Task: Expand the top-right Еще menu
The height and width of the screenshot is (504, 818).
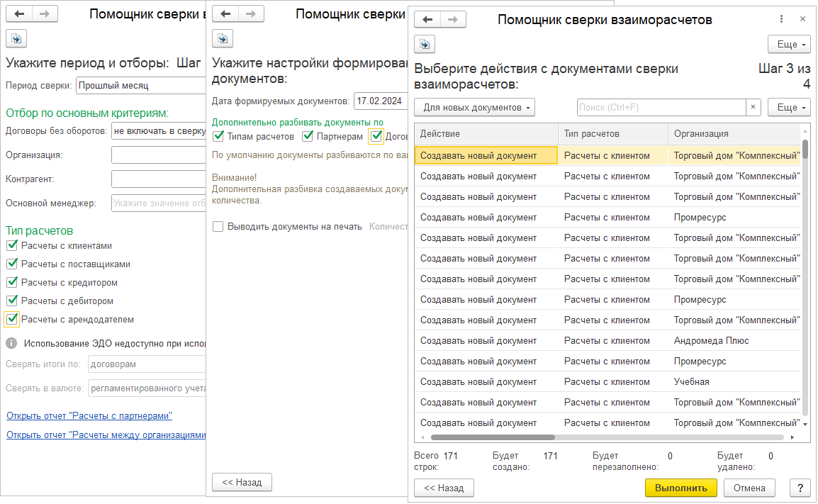Action: tap(789, 44)
